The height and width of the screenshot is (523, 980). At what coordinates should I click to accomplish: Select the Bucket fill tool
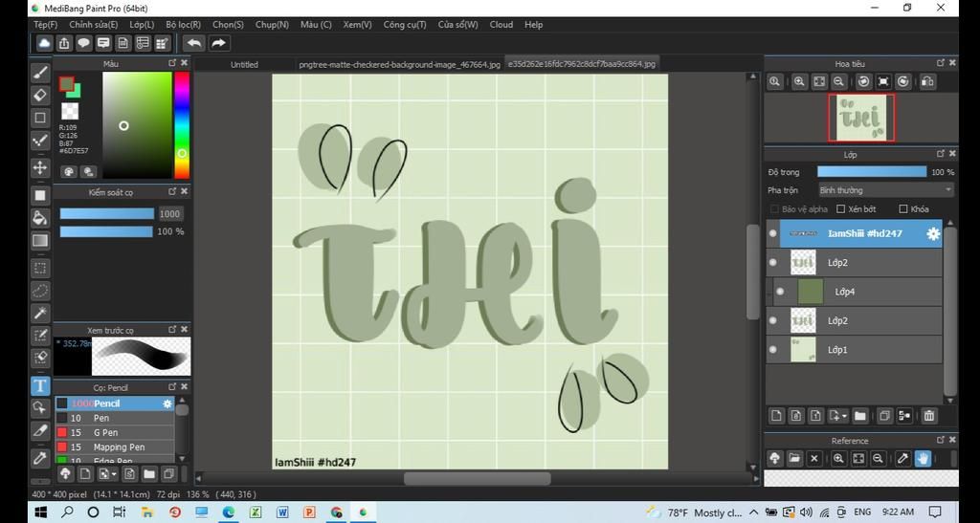[x=40, y=217]
